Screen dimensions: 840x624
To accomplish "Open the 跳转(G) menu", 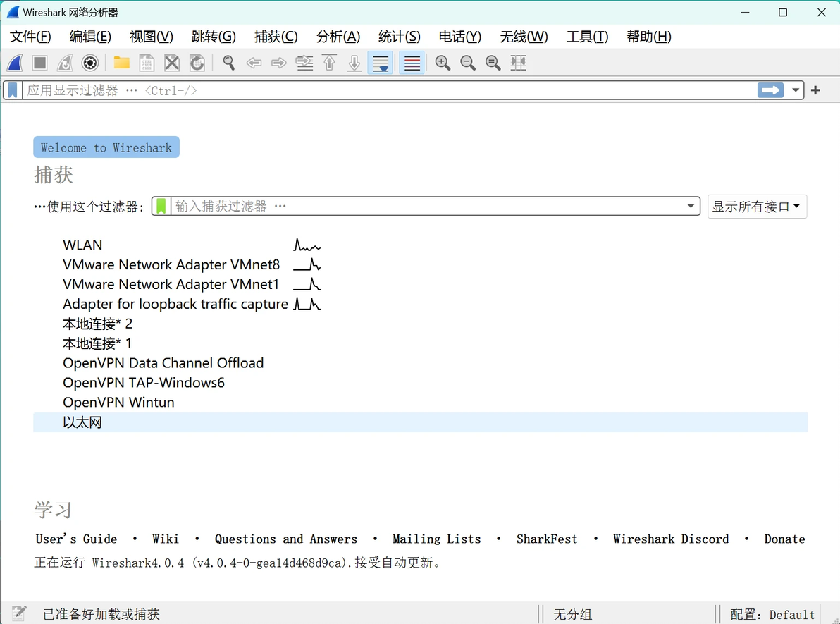I will point(214,37).
